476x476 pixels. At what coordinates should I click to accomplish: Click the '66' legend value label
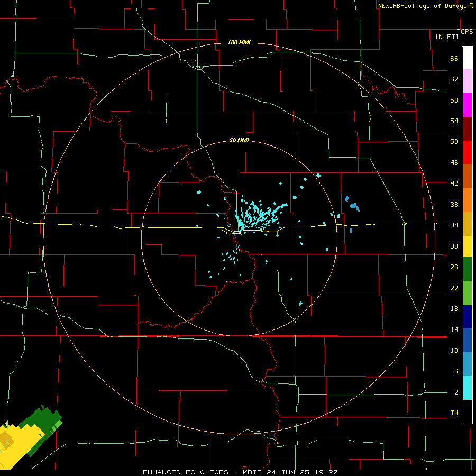coord(454,58)
